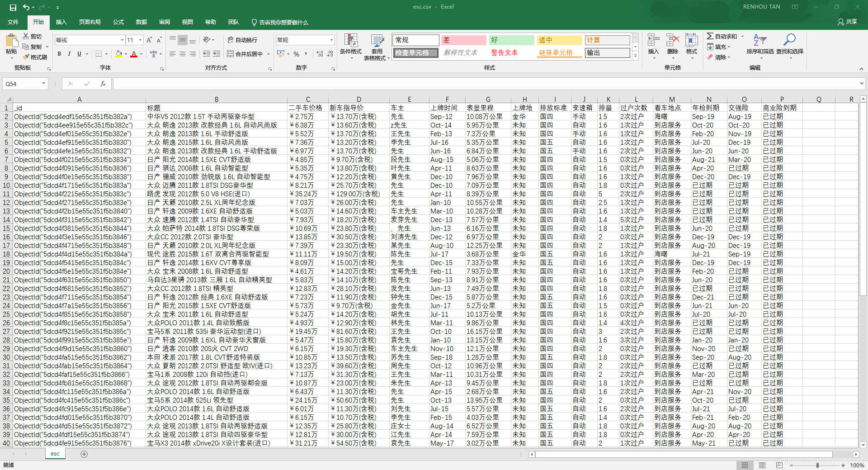Toggle Underline formatting
Viewport: 868px width, 470px height.
(79, 54)
